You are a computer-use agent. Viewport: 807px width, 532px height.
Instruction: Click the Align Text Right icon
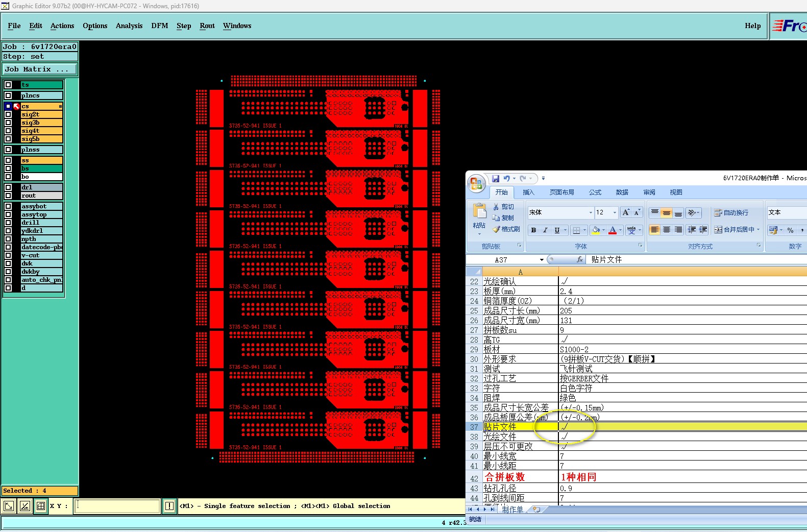pos(678,230)
